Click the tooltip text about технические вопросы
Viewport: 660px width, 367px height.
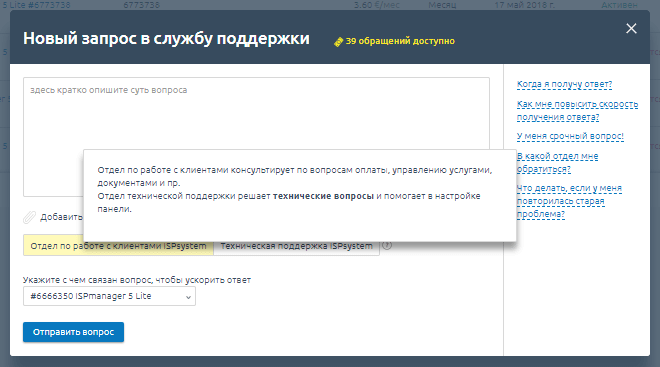(323, 196)
